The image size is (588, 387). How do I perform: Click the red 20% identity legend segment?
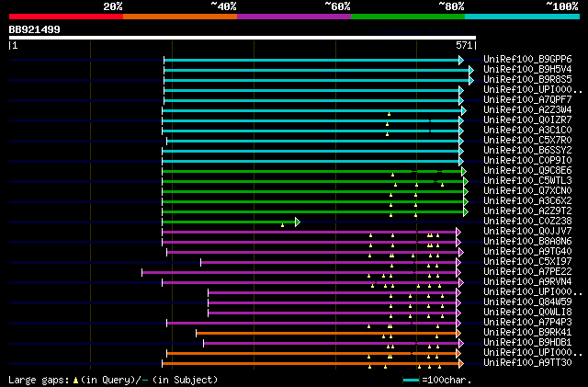coord(66,17)
